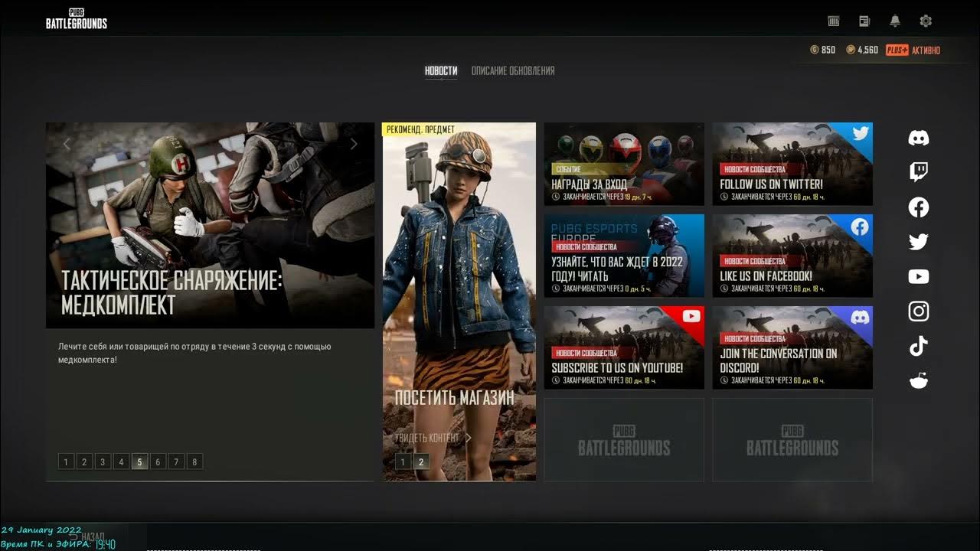Switch to the Описание обновления tab
Image resolution: width=980 pixels, height=551 pixels.
(x=513, y=70)
